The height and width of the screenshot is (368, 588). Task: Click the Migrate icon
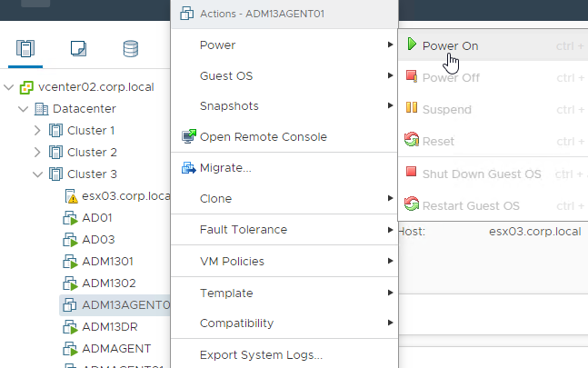tap(189, 167)
